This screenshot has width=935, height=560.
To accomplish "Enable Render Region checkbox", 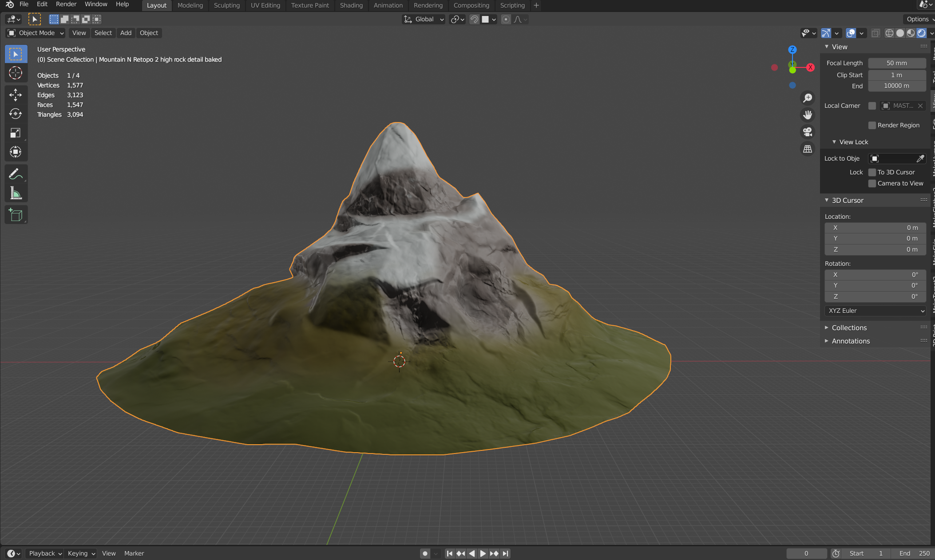I will (872, 125).
